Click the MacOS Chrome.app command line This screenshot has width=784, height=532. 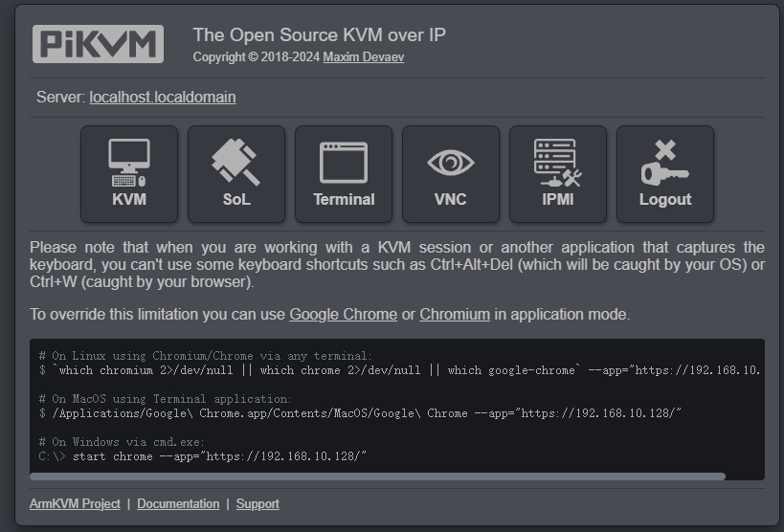(360, 413)
